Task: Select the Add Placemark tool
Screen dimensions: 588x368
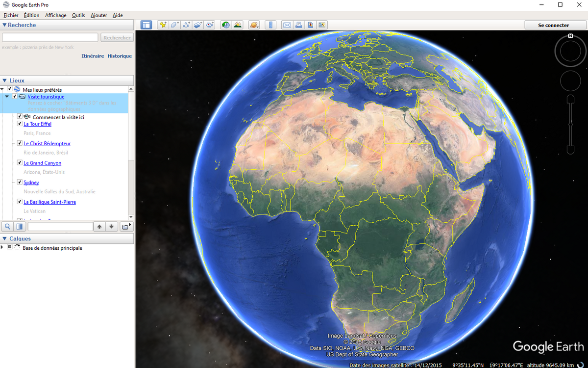Action: pos(162,25)
